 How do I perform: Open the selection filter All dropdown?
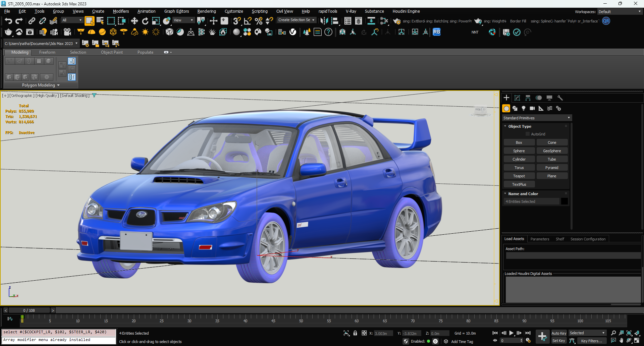[72, 20]
